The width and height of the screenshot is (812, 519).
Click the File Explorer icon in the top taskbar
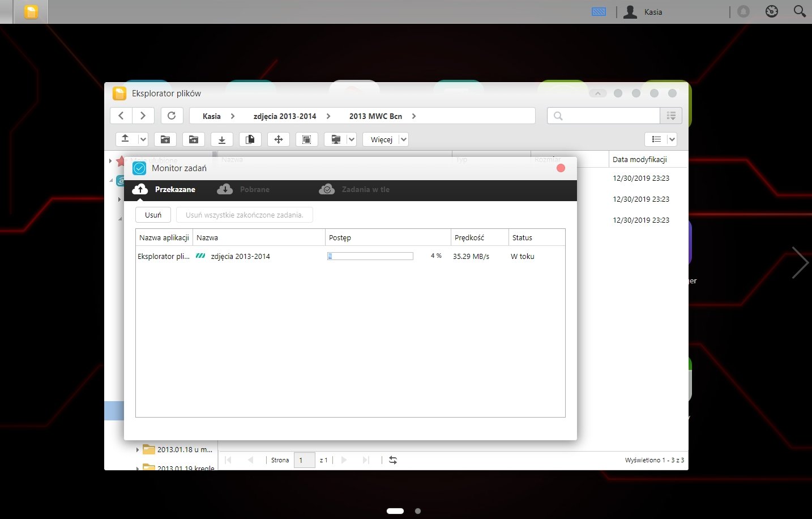31,11
